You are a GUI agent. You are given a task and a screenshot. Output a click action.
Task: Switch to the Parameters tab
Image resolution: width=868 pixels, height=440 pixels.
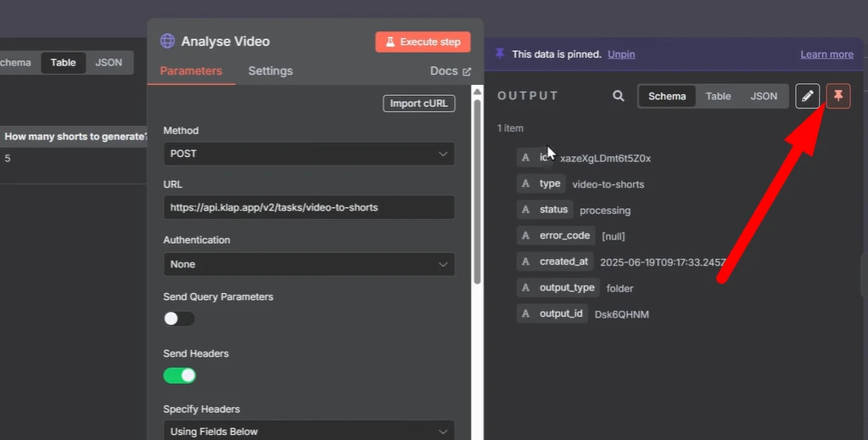191,71
